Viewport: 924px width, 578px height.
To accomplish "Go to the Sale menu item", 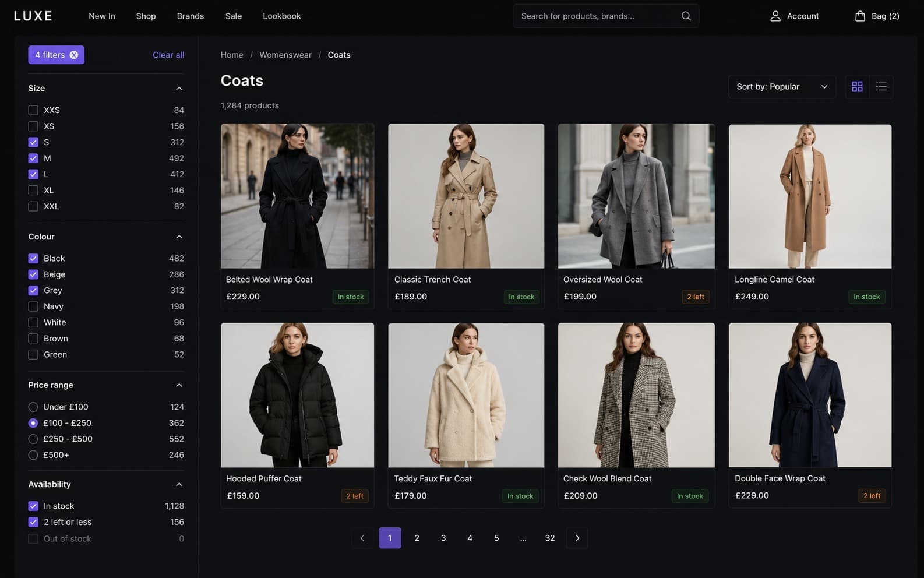I will pos(234,16).
